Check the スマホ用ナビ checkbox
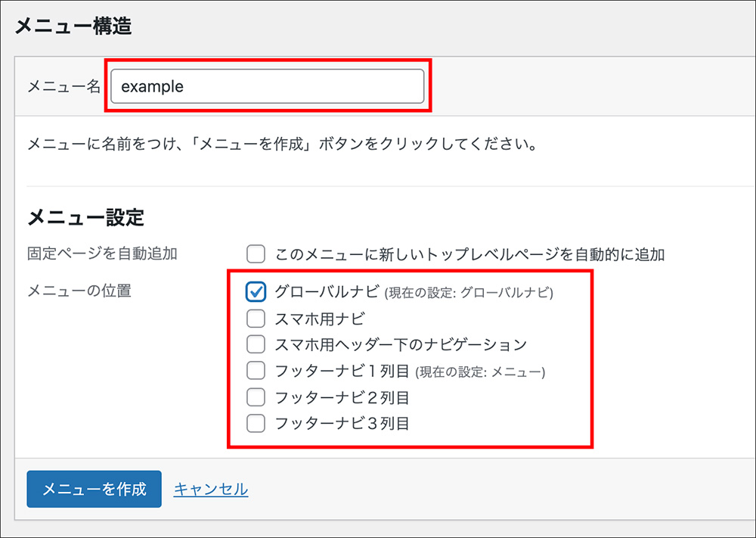This screenshot has height=538, width=756. coord(256,318)
